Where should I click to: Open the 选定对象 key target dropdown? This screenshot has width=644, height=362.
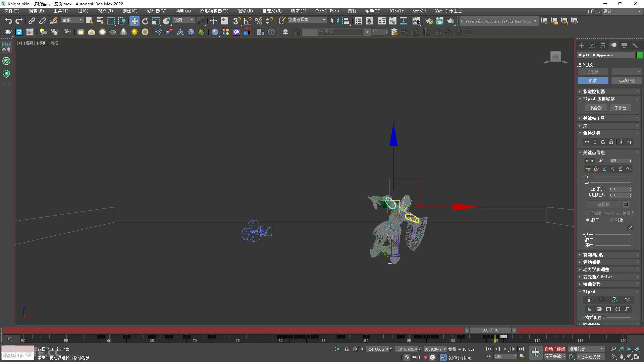[586, 349]
